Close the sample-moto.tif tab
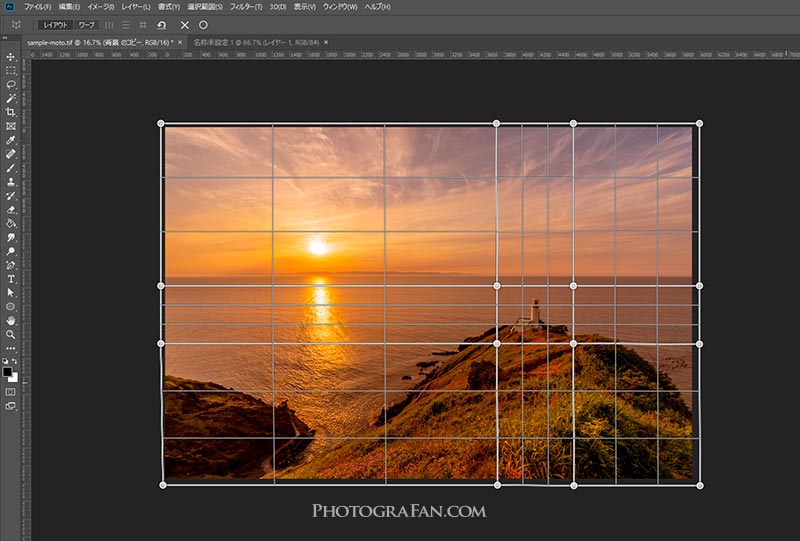This screenshot has width=800, height=541. pyautogui.click(x=180, y=42)
